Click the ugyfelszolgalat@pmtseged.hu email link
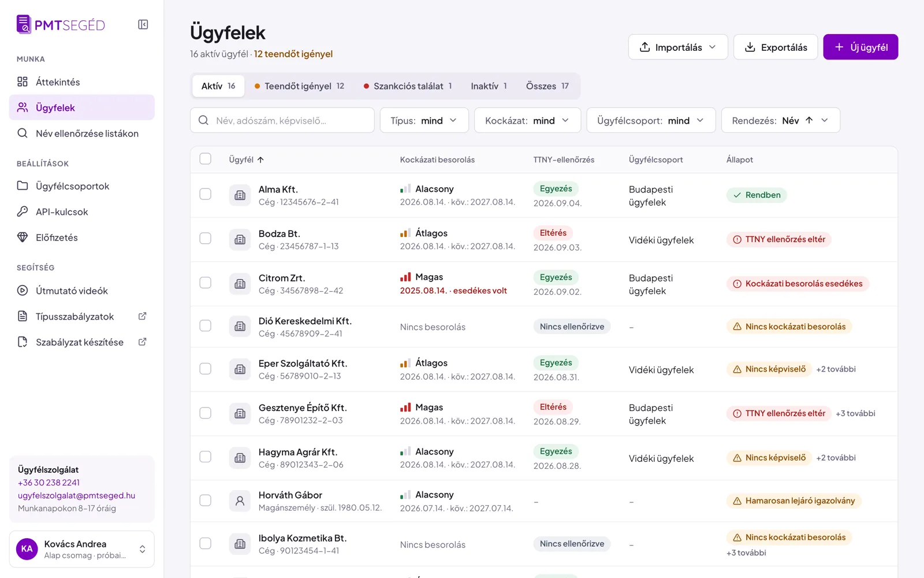 point(76,495)
